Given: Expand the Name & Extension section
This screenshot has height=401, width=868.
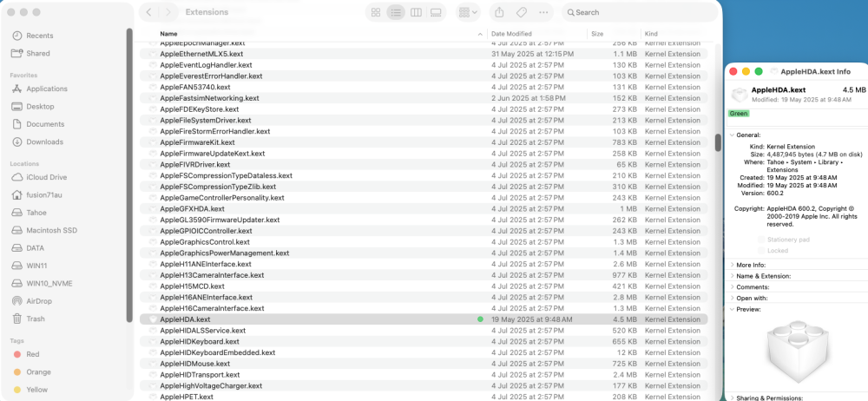Looking at the screenshot, I should pos(733,276).
